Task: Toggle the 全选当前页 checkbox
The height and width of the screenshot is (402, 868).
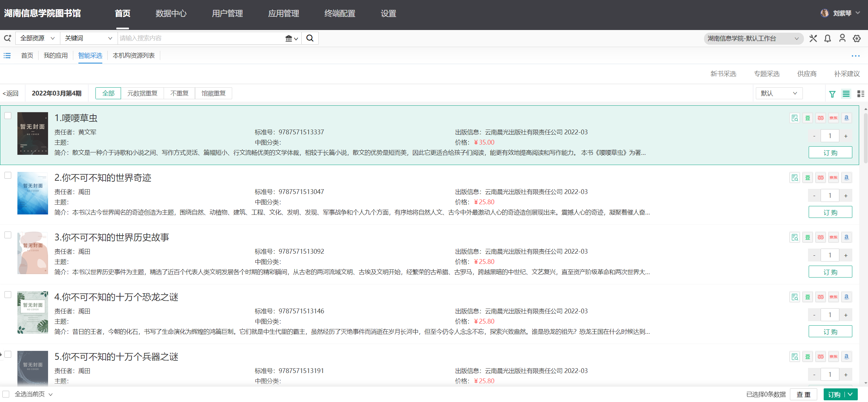Action: coord(6,394)
